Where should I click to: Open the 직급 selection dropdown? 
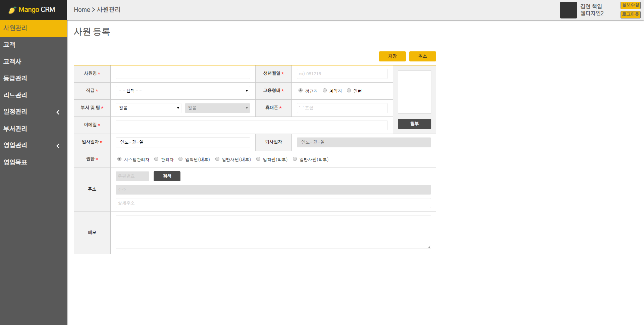182,91
